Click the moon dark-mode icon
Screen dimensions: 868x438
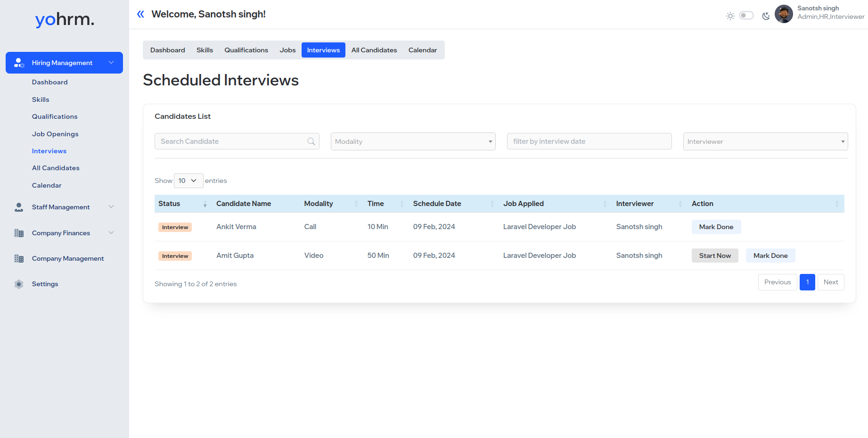pyautogui.click(x=766, y=16)
